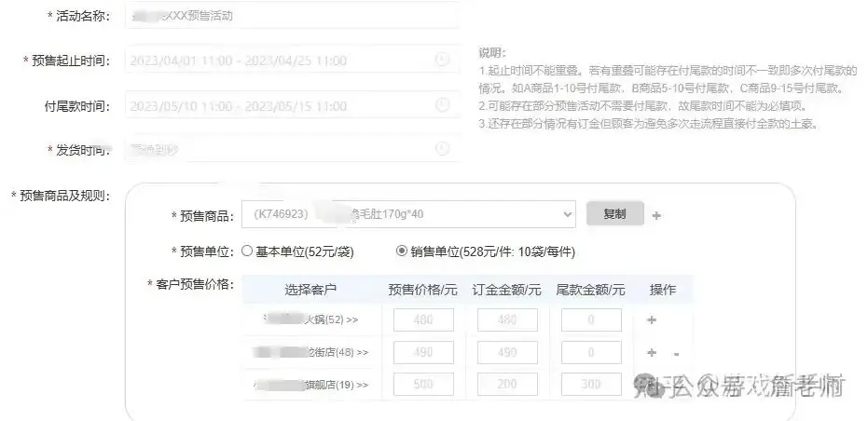Click plus icon beside 复制 button
This screenshot has height=421, width=868.
656,215
